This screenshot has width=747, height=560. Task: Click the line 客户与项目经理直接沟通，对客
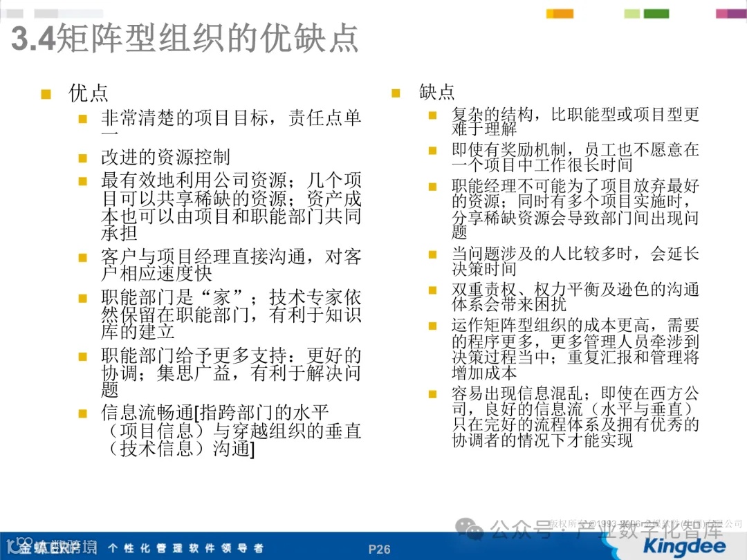tap(231, 256)
